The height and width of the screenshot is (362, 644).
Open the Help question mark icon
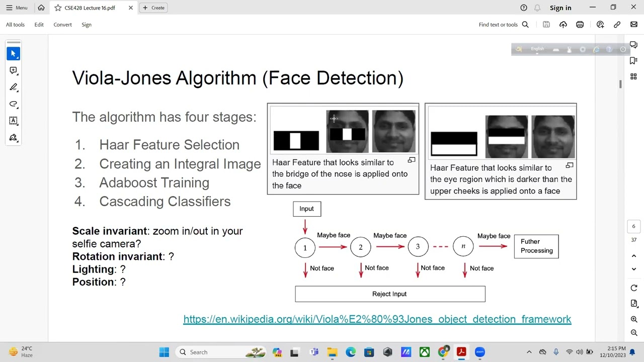(x=524, y=8)
